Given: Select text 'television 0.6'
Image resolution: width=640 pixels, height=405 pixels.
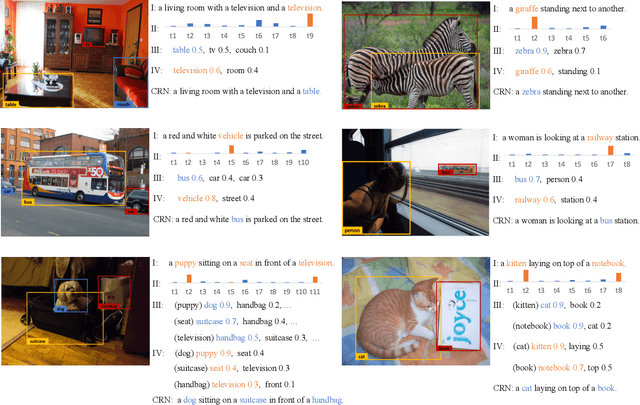Looking at the screenshot, I should 197,70.
